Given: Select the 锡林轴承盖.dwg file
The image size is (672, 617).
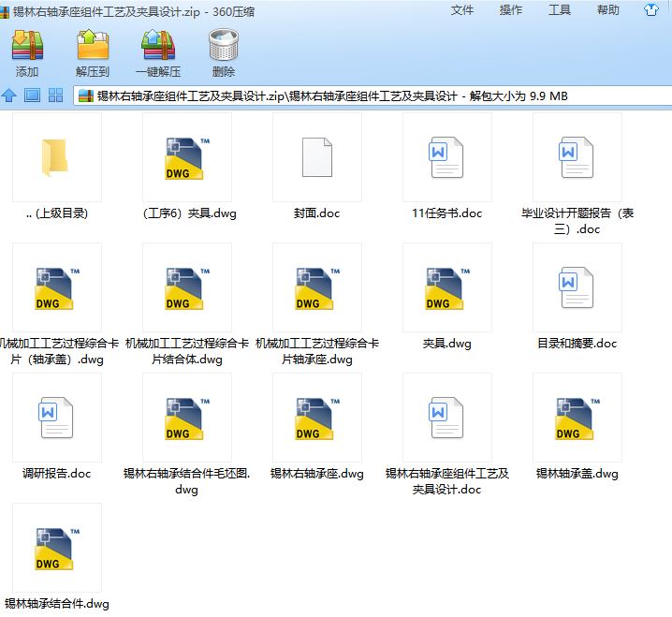Looking at the screenshot, I should 577,418.
